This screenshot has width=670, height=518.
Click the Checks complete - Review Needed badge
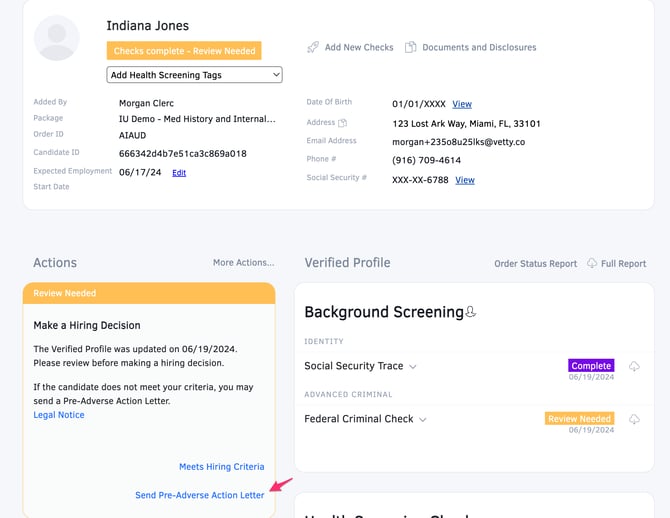pos(184,51)
